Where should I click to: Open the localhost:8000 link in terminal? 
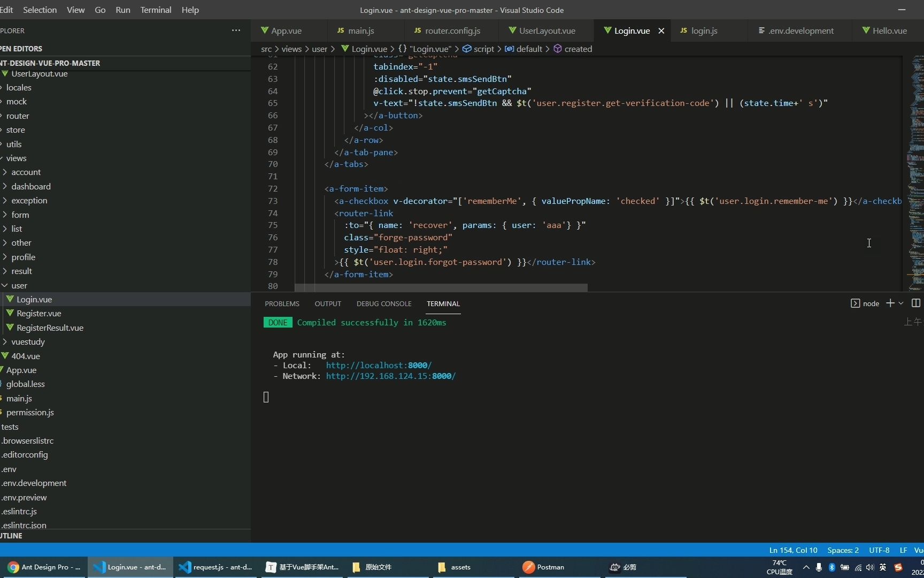[x=379, y=365]
